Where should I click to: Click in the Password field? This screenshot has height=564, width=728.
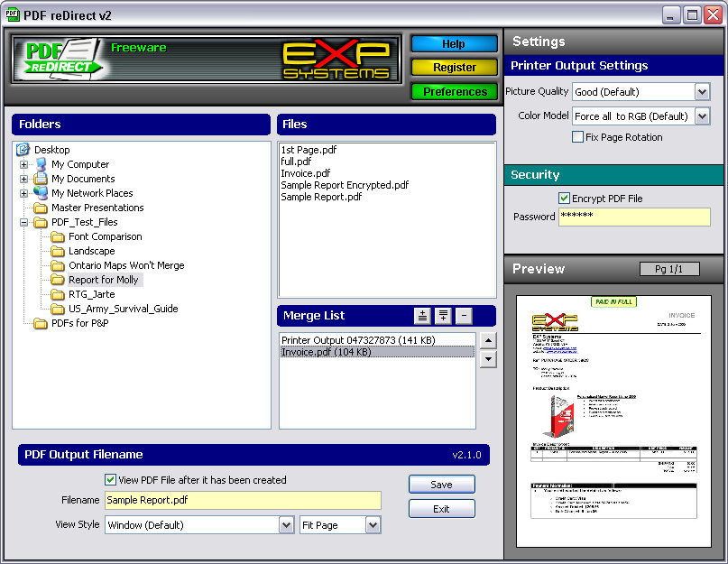pos(634,217)
